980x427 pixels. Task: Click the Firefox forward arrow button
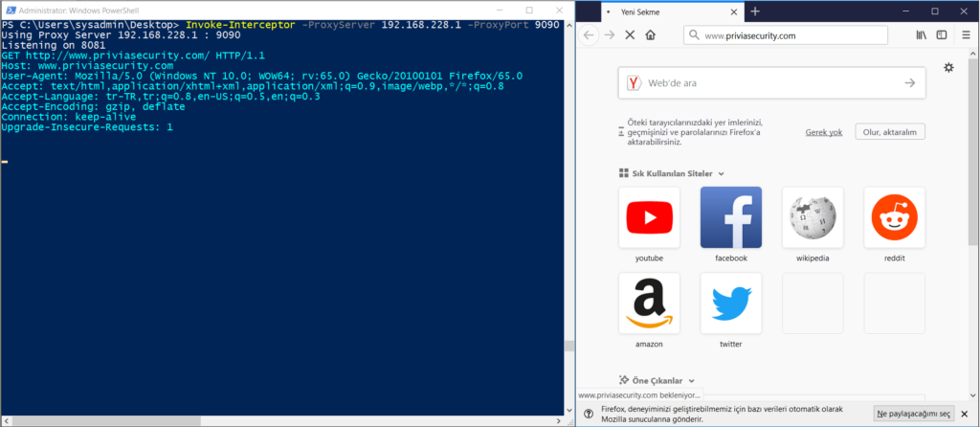click(610, 35)
